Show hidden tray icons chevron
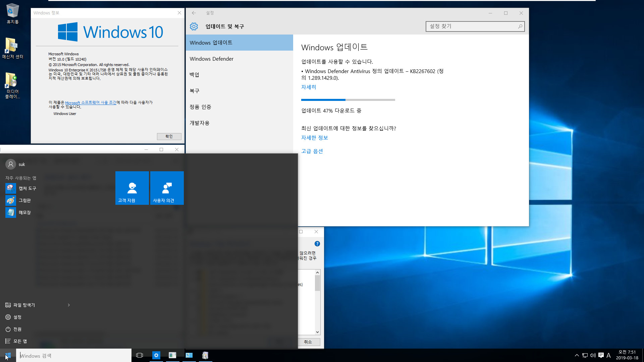644x362 pixels. (x=577, y=355)
